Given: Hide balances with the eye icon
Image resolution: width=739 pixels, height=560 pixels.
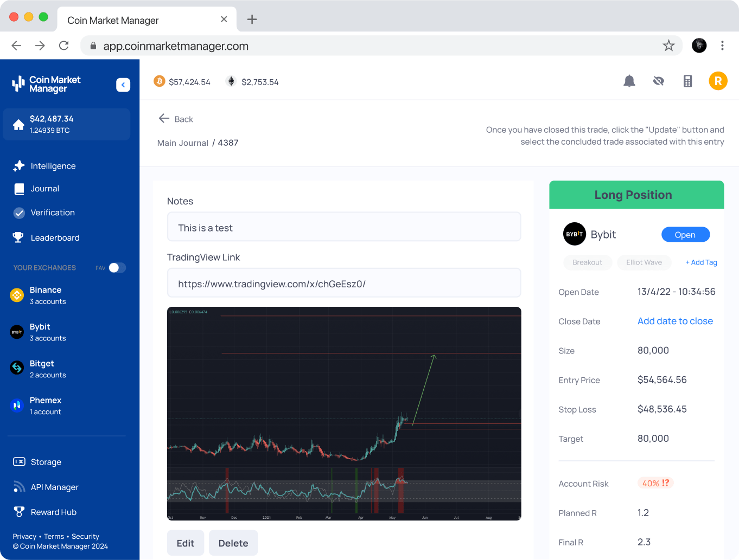Looking at the screenshot, I should click(x=658, y=81).
